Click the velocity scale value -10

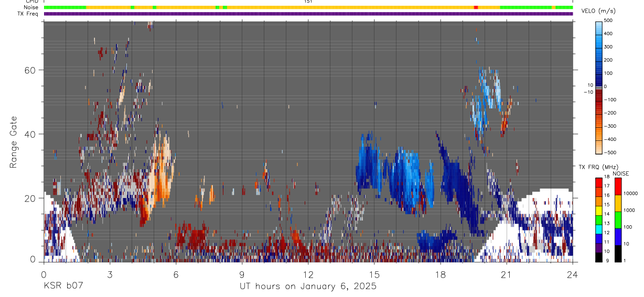point(587,92)
